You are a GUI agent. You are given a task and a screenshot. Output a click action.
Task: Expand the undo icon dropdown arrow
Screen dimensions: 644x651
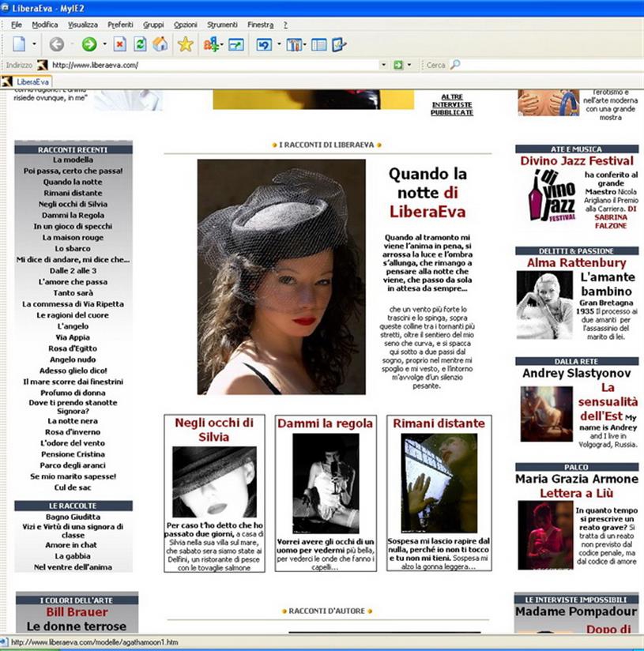[x=279, y=44]
